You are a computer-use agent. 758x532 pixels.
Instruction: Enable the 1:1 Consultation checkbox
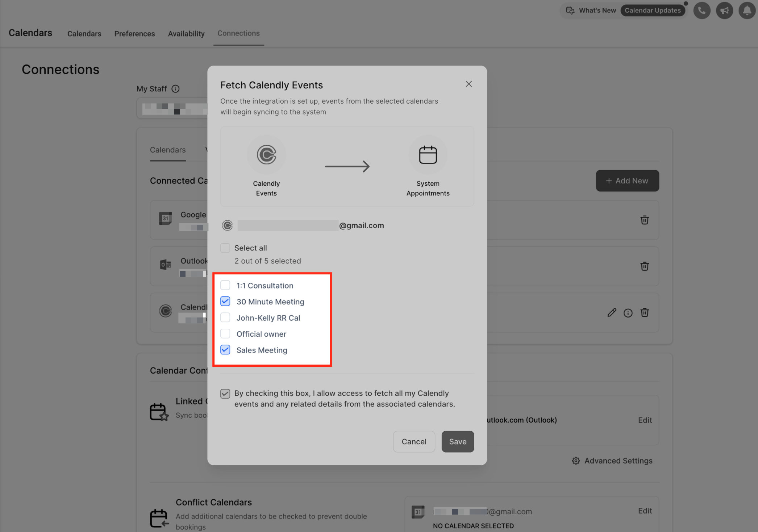click(225, 286)
